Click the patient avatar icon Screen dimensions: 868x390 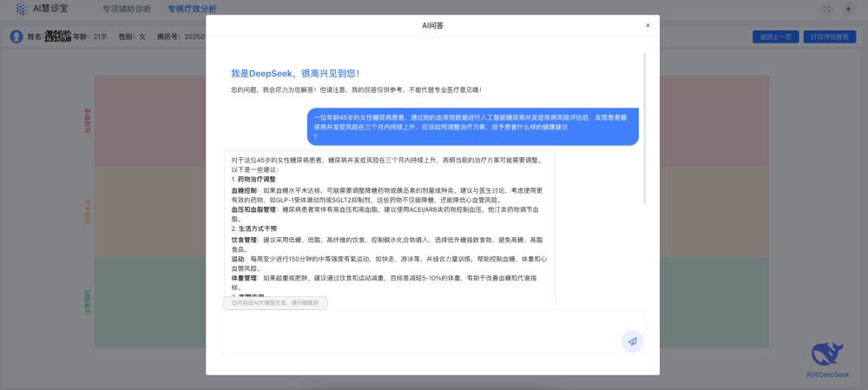click(x=16, y=36)
